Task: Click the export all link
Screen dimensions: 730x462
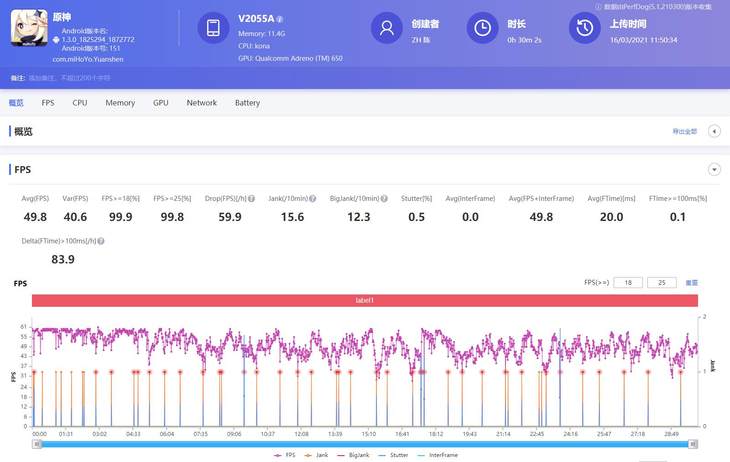Action: point(684,131)
